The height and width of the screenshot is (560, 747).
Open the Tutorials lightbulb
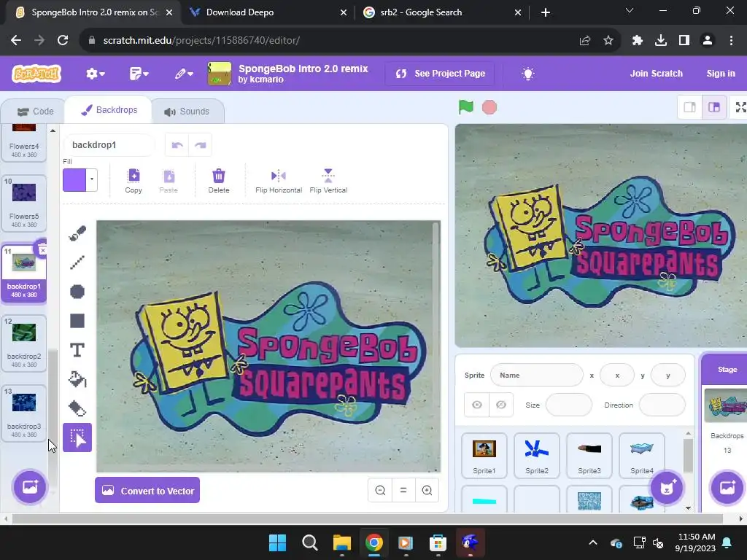click(528, 74)
